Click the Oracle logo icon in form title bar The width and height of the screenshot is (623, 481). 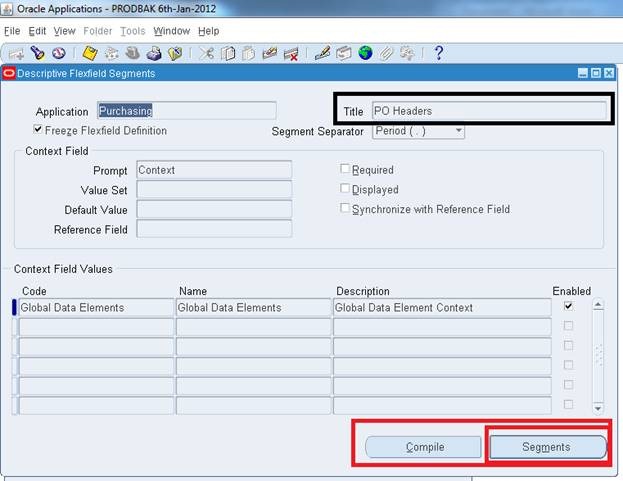tap(9, 73)
